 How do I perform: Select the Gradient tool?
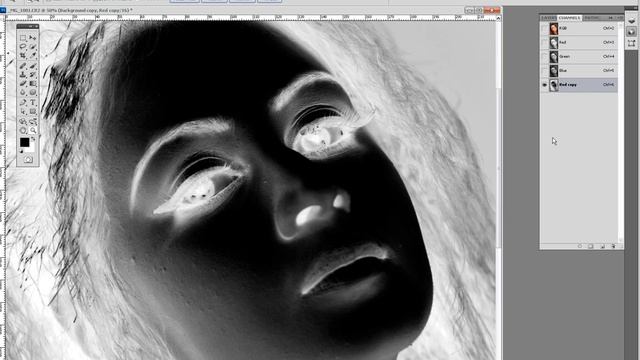tap(33, 84)
